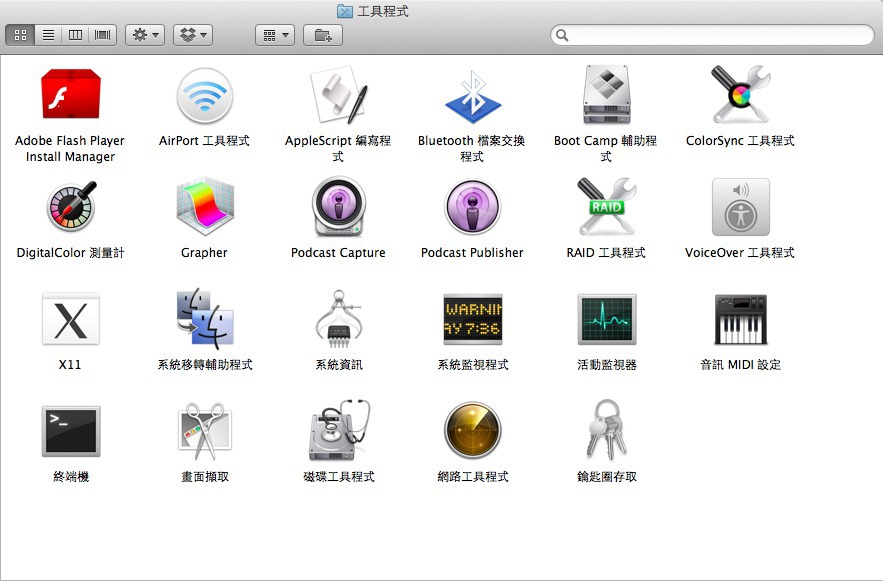Select the Grapher app icon

coord(204,207)
